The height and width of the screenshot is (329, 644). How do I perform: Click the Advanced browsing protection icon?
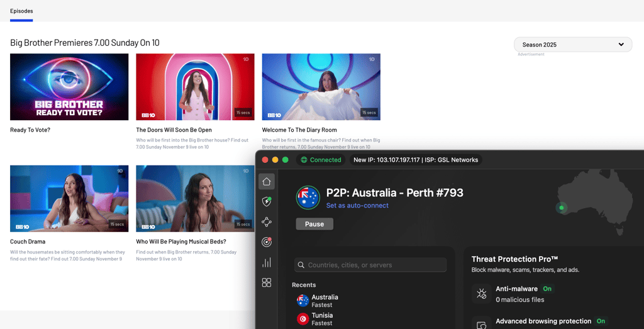(481, 324)
